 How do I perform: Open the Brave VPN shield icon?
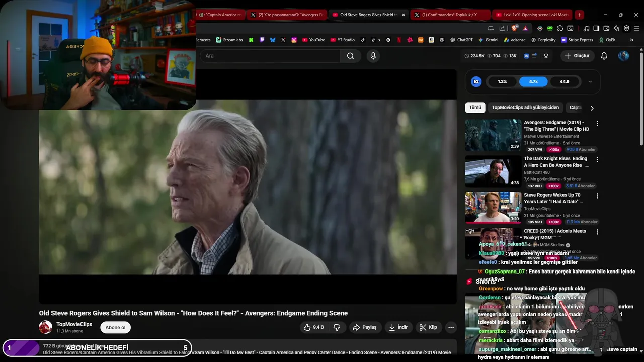(626, 28)
